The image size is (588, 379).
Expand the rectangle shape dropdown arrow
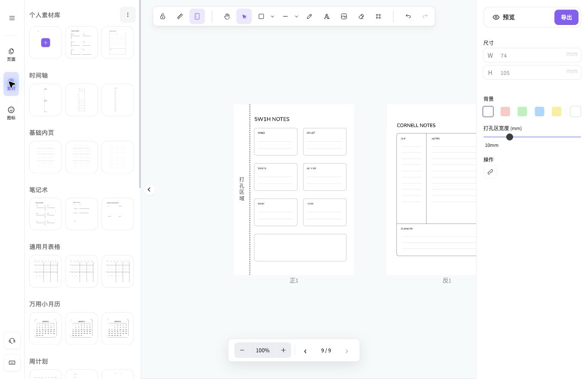point(272,16)
